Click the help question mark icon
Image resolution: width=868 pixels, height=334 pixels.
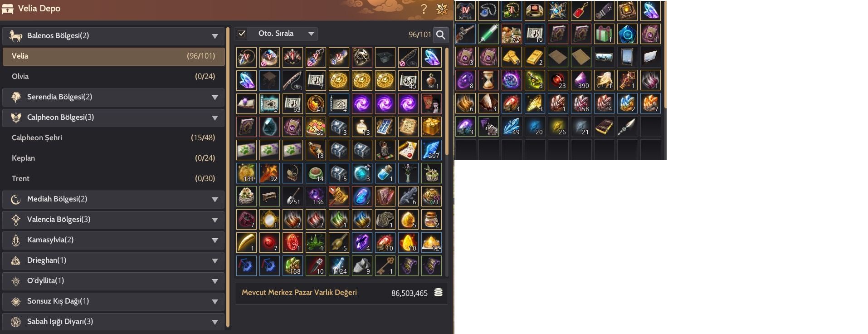[424, 9]
